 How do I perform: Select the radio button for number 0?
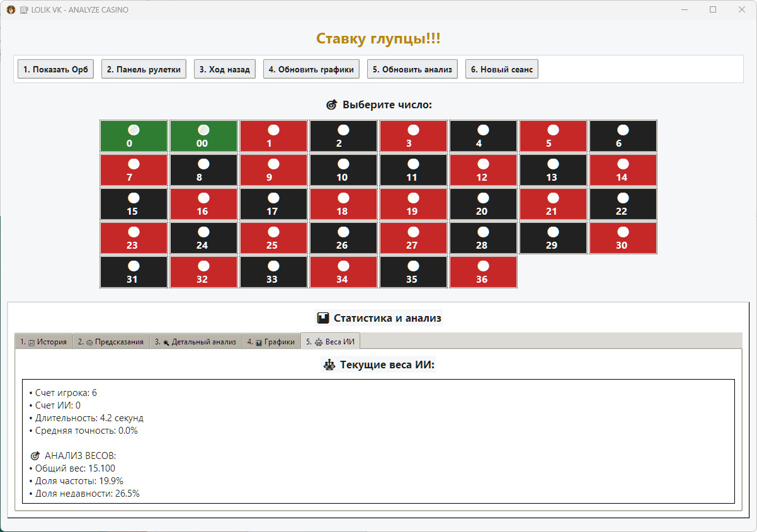134,136
